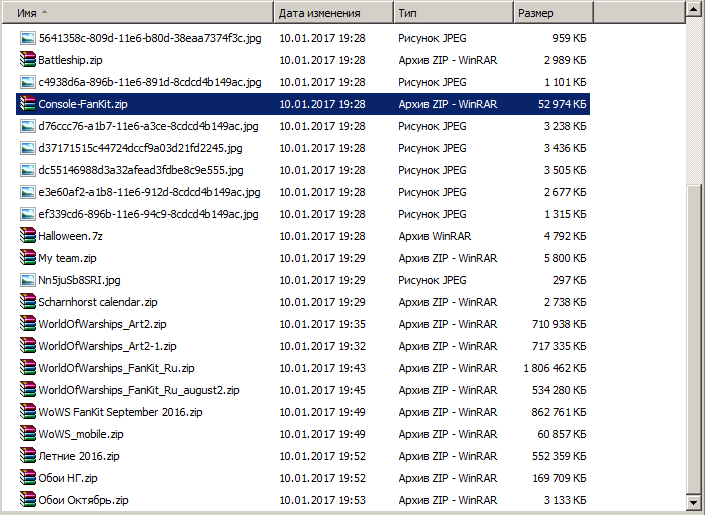Click the WinRAR icon of Console-FanKit.zip
Screen dimensions: 705x515
pos(27,104)
